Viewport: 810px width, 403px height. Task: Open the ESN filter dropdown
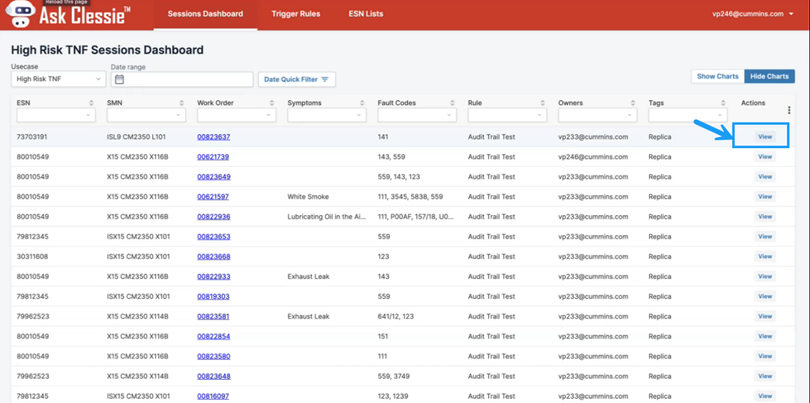tap(56, 115)
